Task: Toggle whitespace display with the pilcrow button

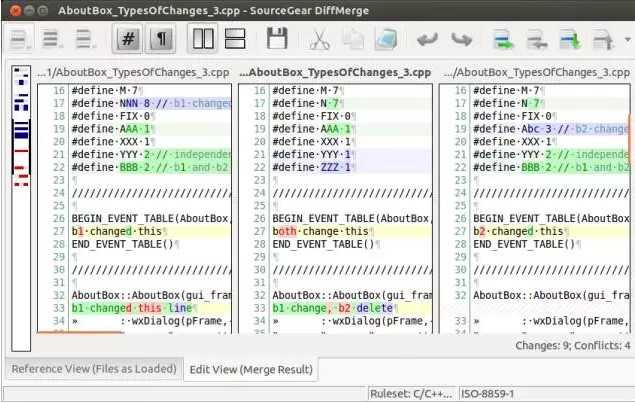Action: coord(160,39)
